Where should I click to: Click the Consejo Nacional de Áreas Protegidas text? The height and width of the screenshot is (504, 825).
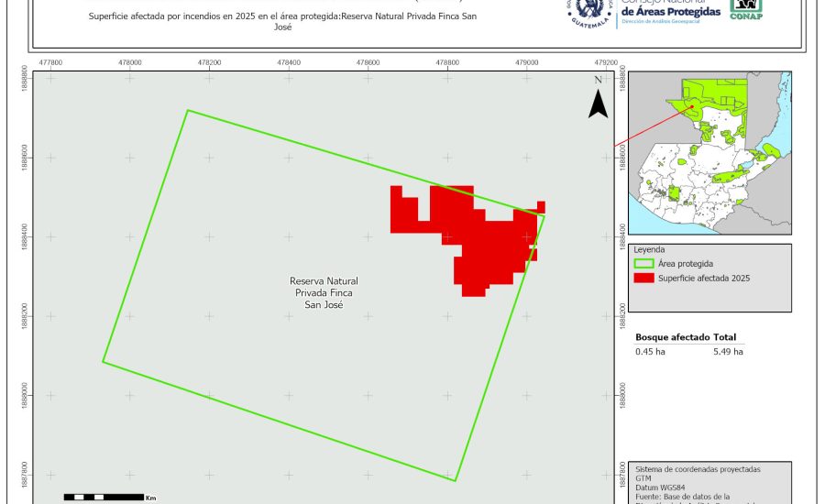pyautogui.click(x=670, y=10)
